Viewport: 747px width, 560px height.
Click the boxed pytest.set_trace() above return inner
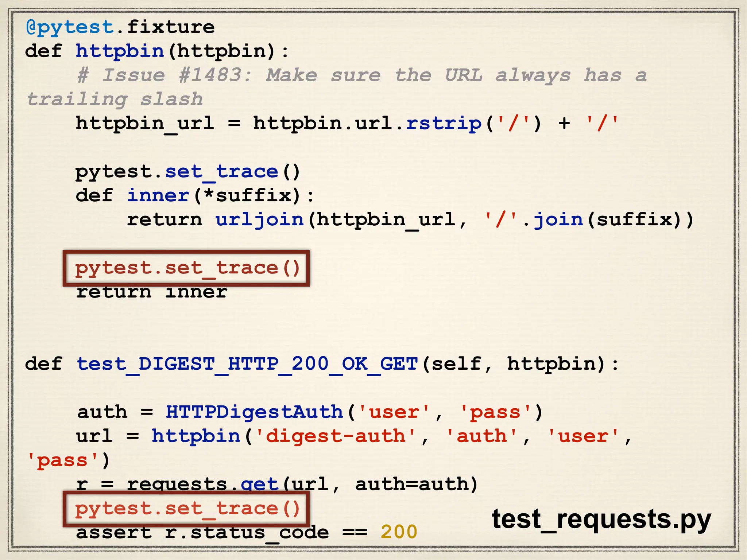pos(187,268)
